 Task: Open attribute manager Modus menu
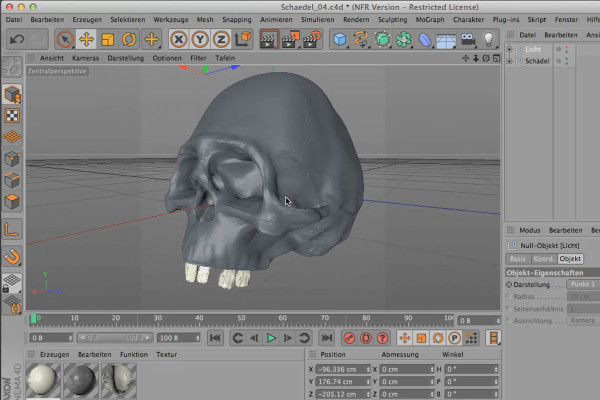pos(530,230)
